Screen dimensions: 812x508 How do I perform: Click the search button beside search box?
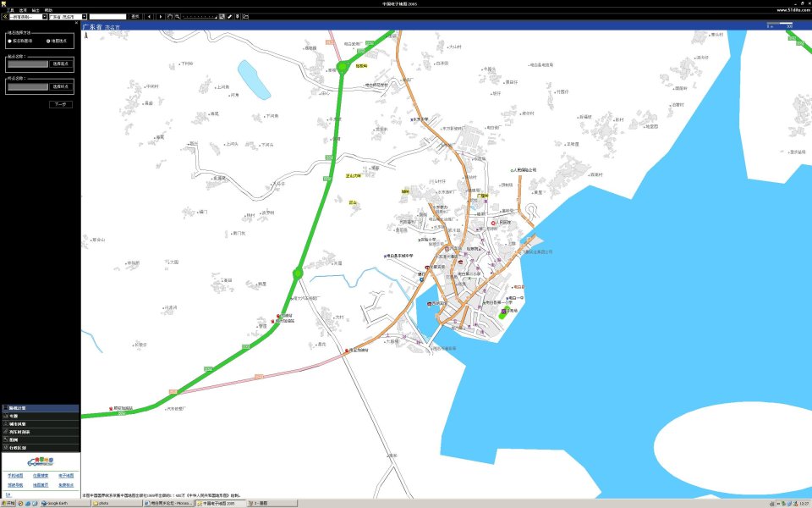click(135, 16)
